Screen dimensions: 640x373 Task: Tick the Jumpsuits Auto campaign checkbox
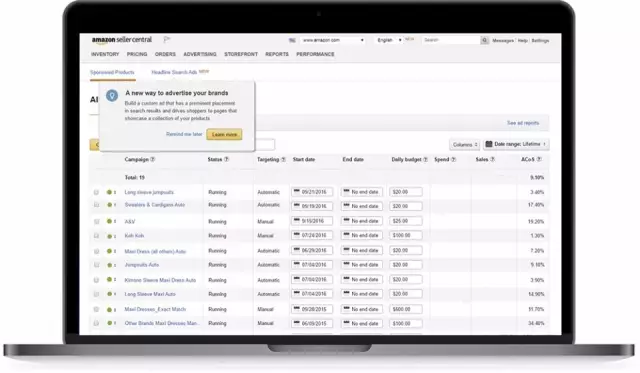96,265
